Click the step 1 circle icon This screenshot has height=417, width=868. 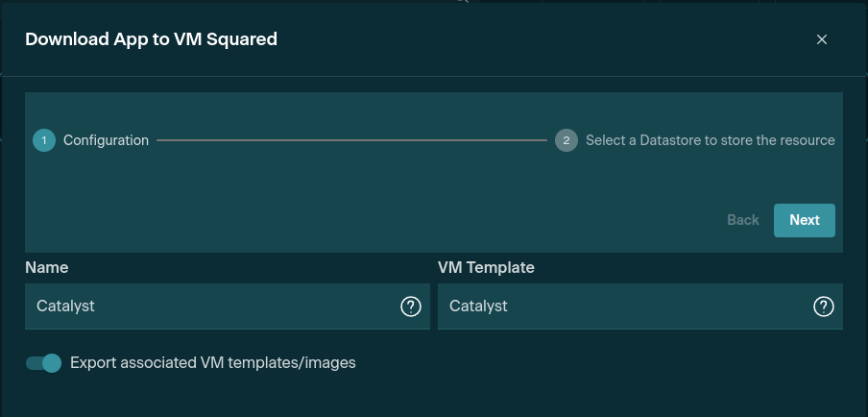pyautogui.click(x=44, y=140)
